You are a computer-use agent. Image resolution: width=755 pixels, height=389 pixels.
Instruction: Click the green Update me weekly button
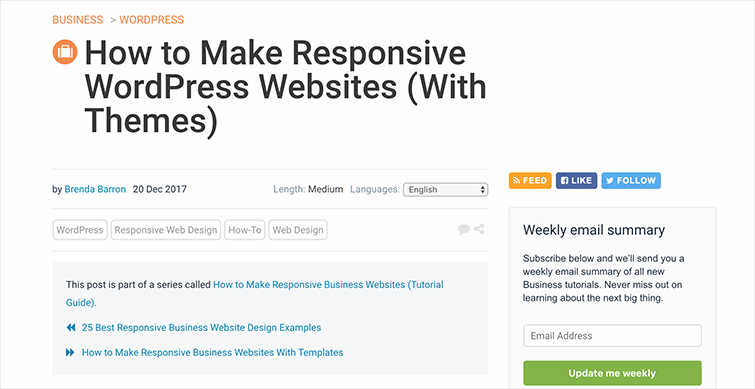pyautogui.click(x=612, y=373)
